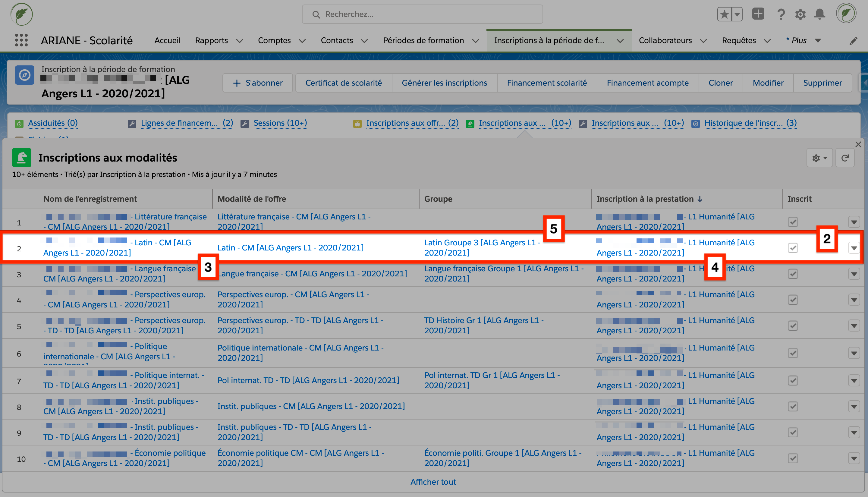Image resolution: width=868 pixels, height=497 pixels.
Task: Expand the Rapports tab chevron
Action: coord(240,41)
